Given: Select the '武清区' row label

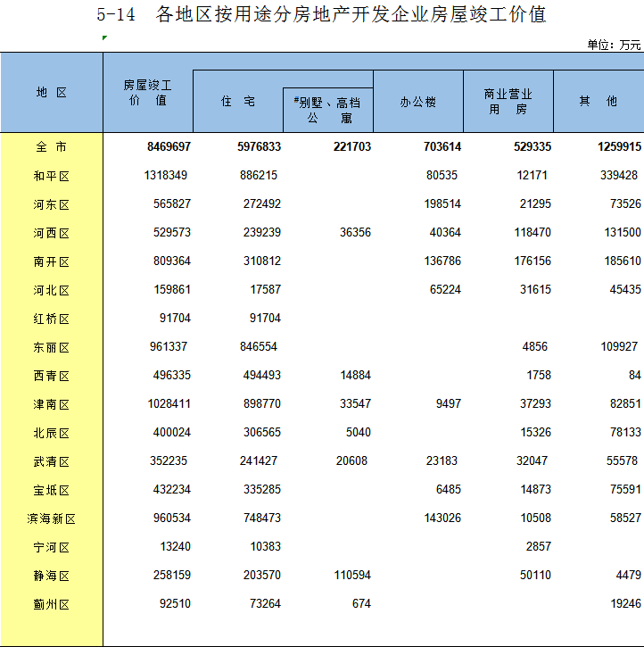Looking at the screenshot, I should 52,461.
